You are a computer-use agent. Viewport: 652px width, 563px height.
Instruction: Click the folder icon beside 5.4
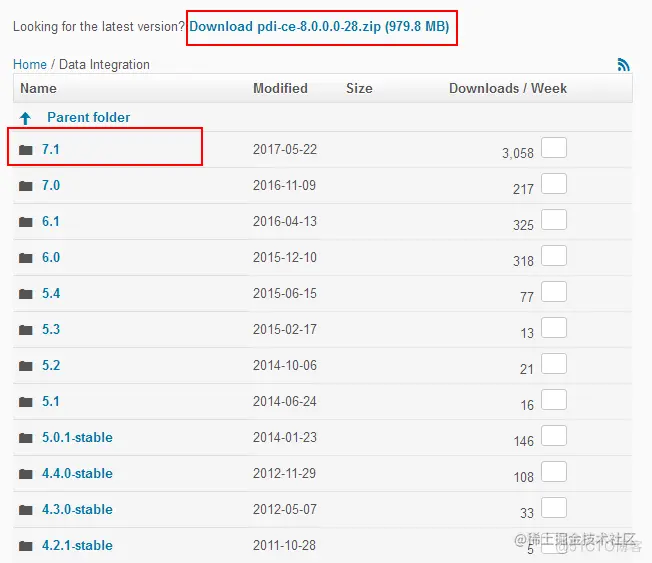(x=26, y=294)
